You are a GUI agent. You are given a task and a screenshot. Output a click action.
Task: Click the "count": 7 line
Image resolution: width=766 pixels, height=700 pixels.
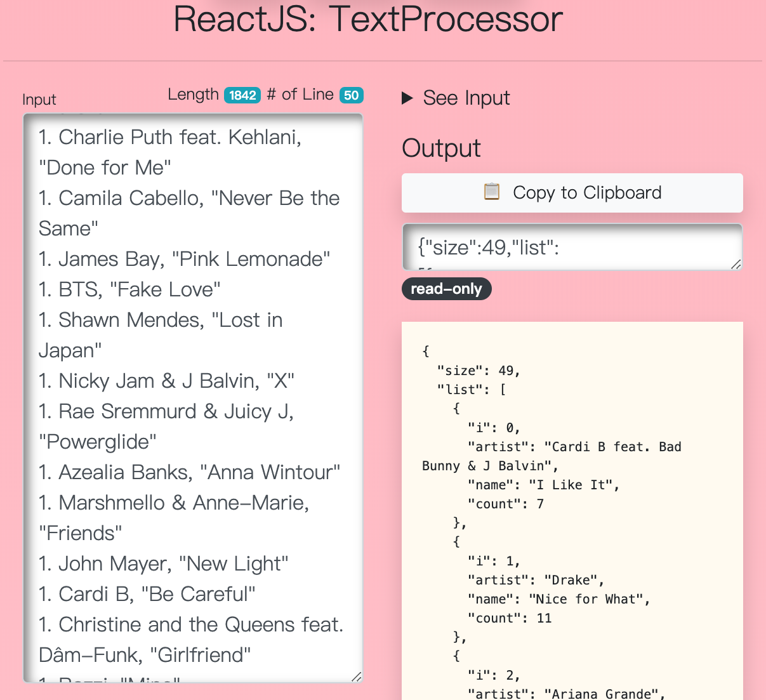coord(506,504)
